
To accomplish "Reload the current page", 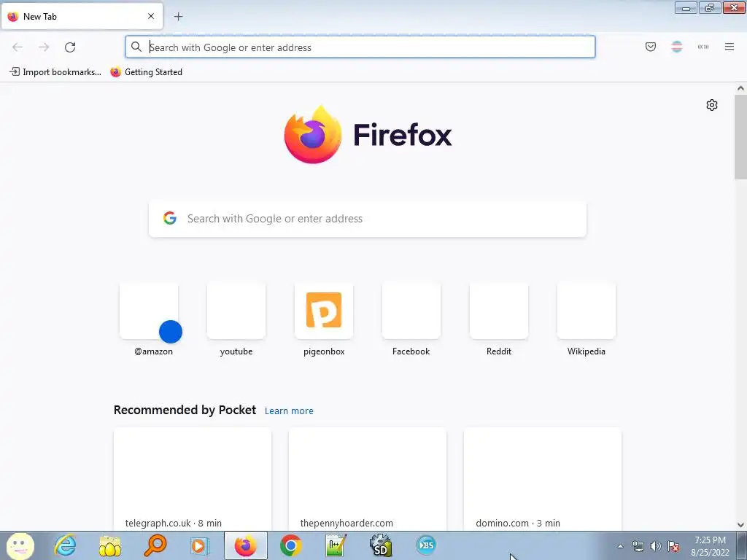I will click(x=70, y=47).
